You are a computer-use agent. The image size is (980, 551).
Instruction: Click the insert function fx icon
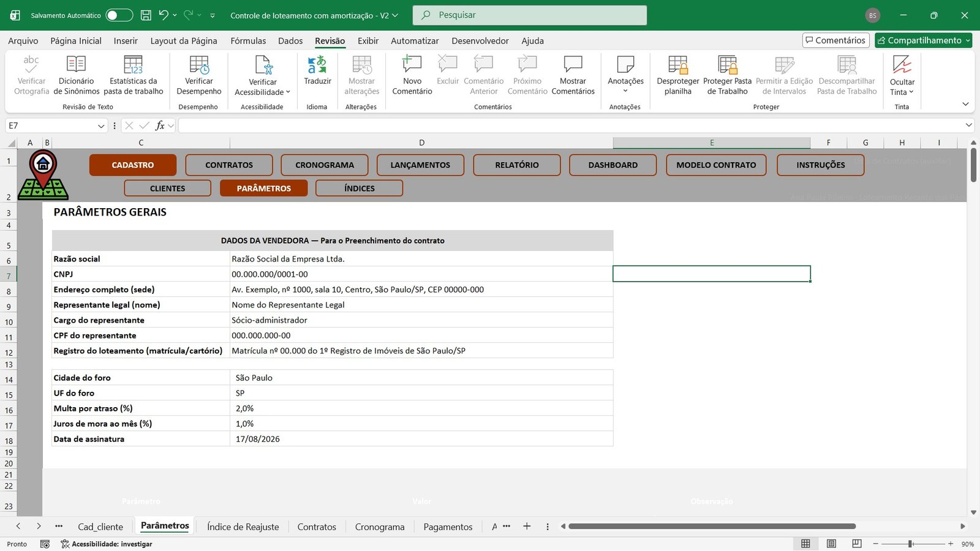coord(160,126)
